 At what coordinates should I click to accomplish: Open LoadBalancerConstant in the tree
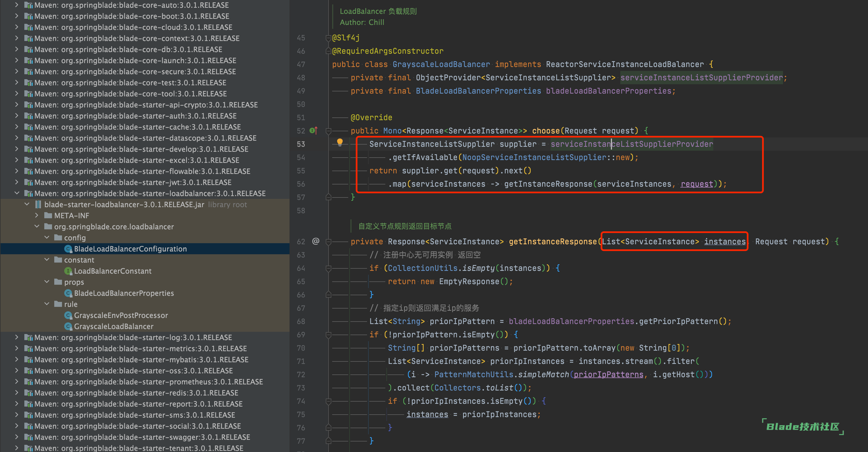click(x=113, y=271)
